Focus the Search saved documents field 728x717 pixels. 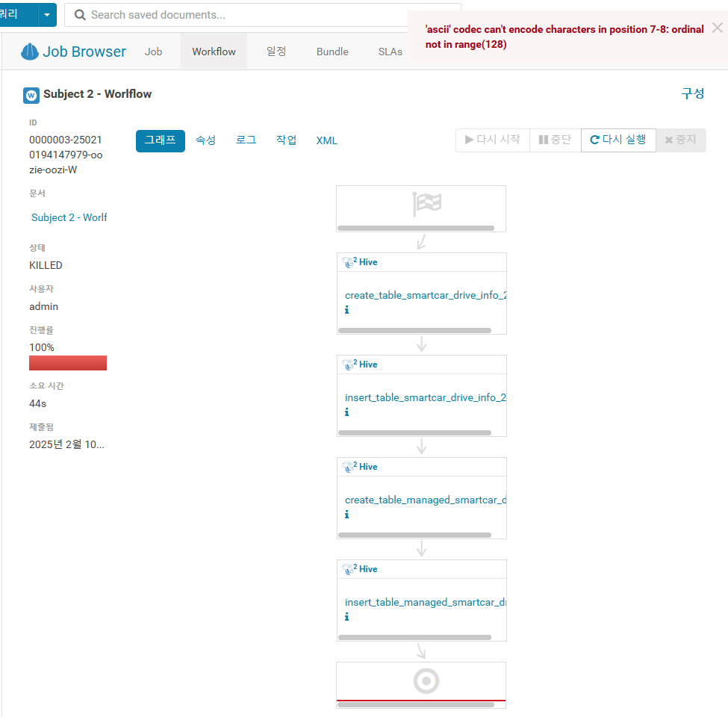tap(263, 15)
